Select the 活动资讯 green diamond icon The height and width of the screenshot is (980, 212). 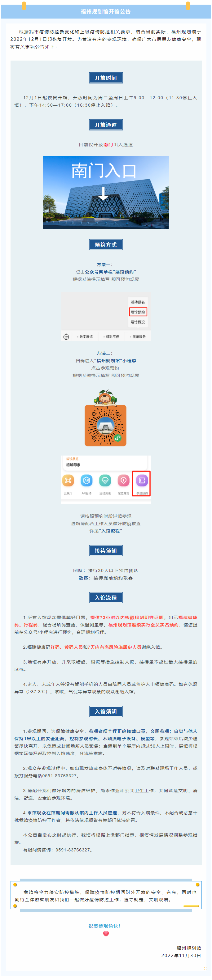click(105, 481)
